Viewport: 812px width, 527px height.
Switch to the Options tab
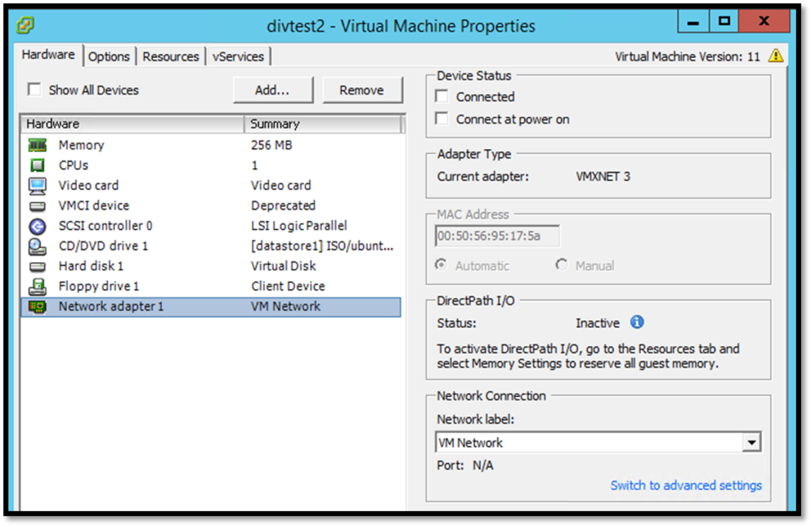tap(109, 56)
